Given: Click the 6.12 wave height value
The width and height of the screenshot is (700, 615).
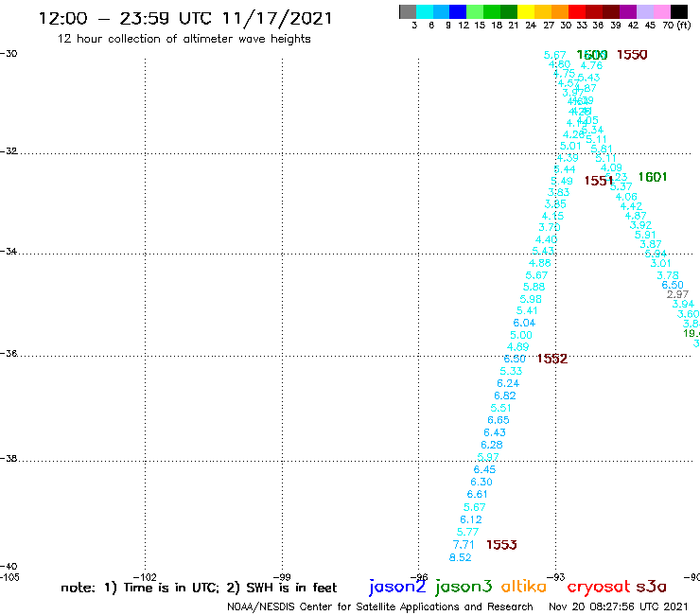Looking at the screenshot, I should click(471, 519).
